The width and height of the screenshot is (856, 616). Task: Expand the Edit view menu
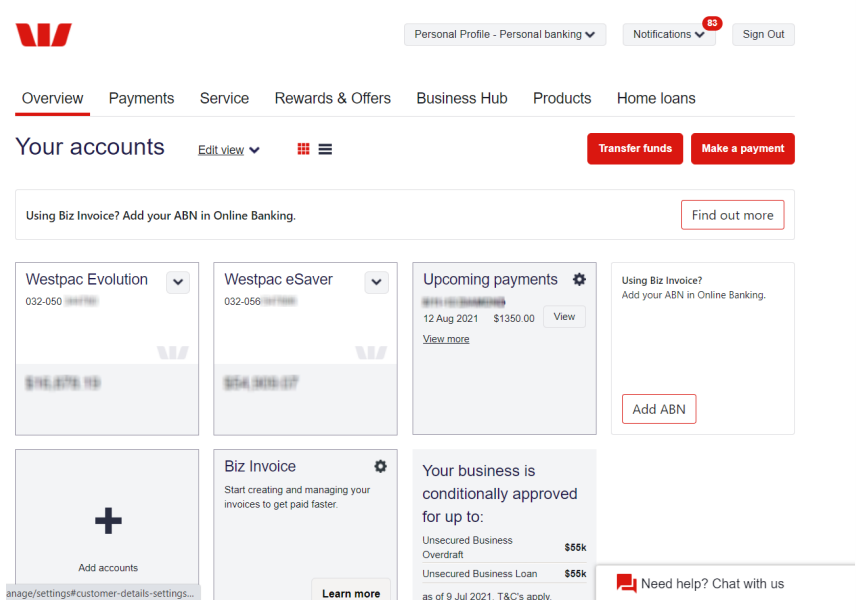click(x=228, y=149)
